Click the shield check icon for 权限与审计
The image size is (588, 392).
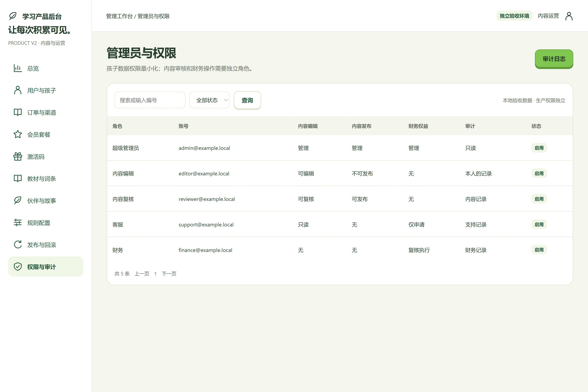click(18, 266)
